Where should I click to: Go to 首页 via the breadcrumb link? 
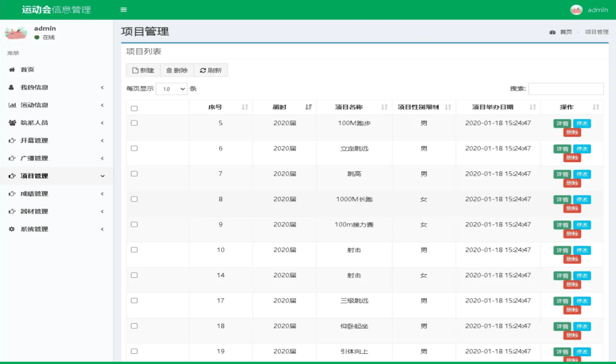point(566,32)
